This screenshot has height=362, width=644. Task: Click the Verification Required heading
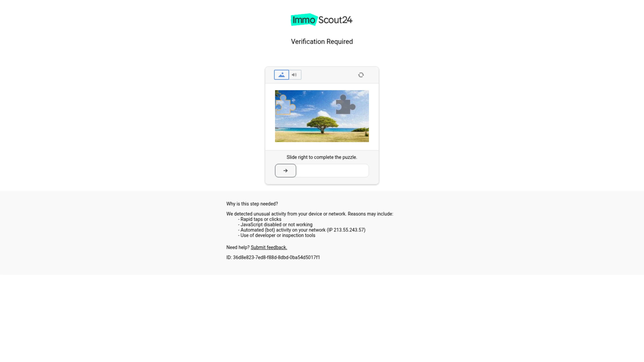pyautogui.click(x=322, y=41)
